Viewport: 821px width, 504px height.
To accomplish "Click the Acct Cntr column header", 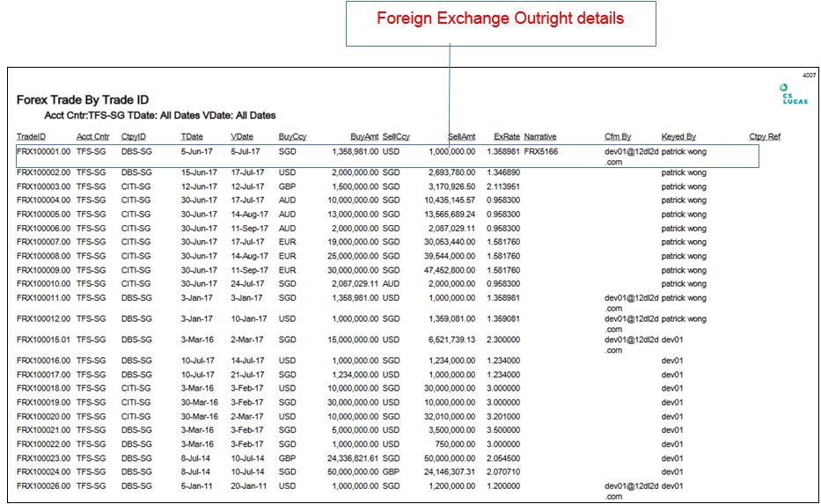I will pyautogui.click(x=93, y=137).
